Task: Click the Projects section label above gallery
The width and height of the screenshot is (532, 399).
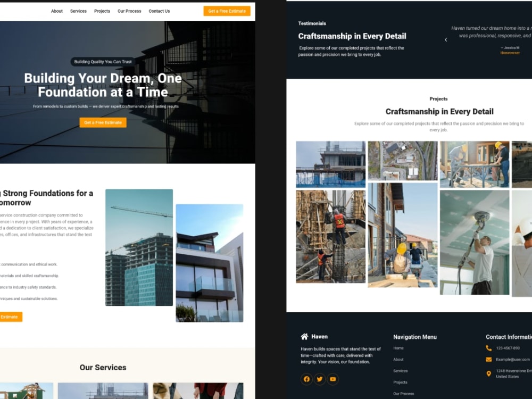Action: pyautogui.click(x=438, y=99)
